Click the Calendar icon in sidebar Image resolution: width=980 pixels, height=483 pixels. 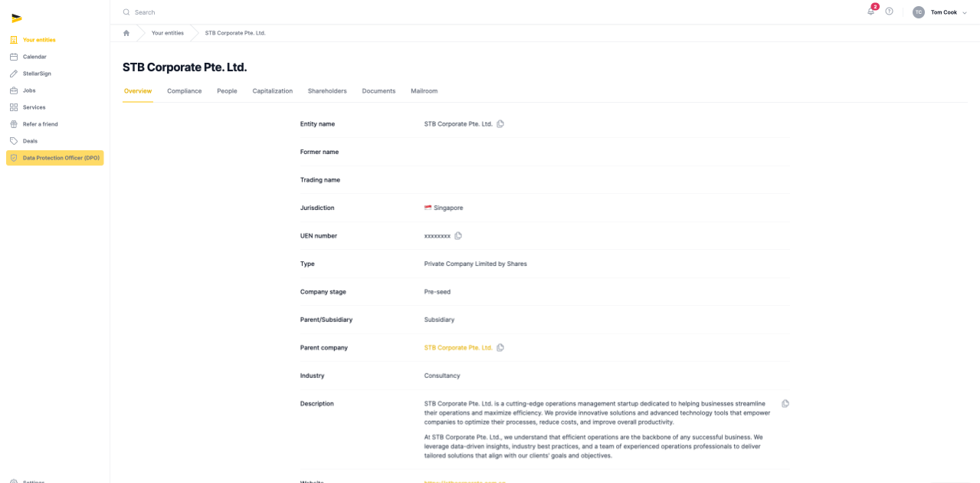click(x=14, y=57)
